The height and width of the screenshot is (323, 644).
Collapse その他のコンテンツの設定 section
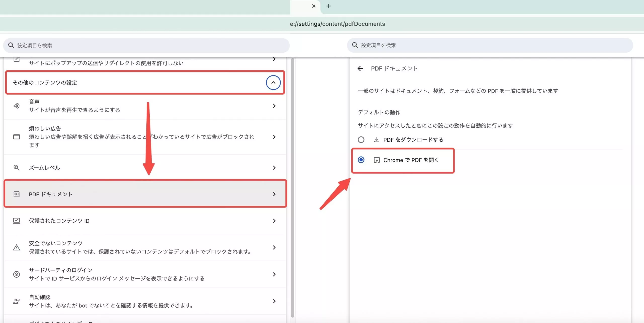[273, 82]
